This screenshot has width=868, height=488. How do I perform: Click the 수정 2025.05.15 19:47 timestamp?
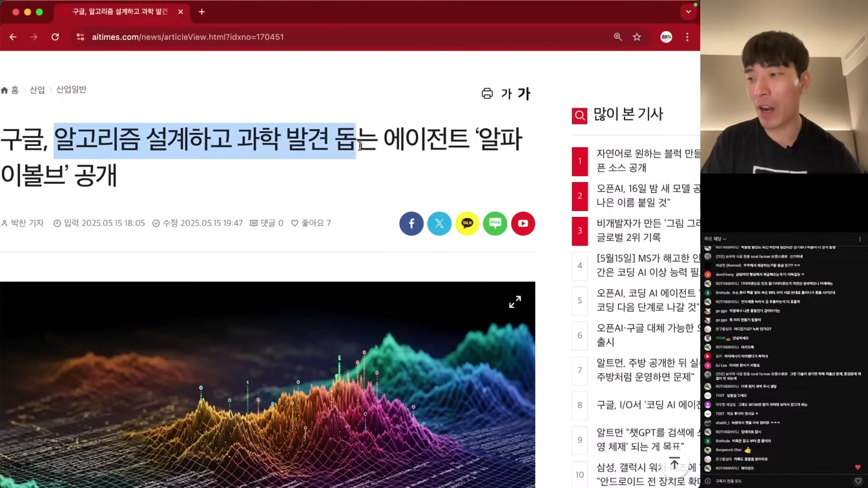pyautogui.click(x=197, y=223)
